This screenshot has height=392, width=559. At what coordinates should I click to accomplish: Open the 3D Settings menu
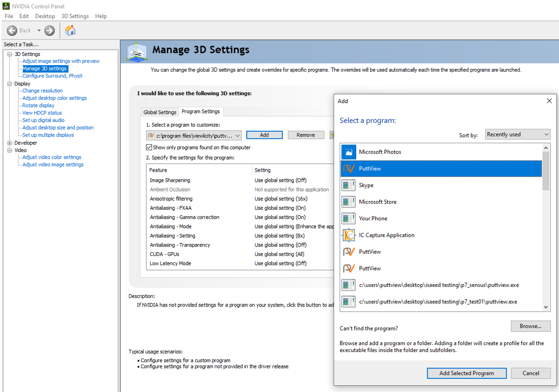75,16
